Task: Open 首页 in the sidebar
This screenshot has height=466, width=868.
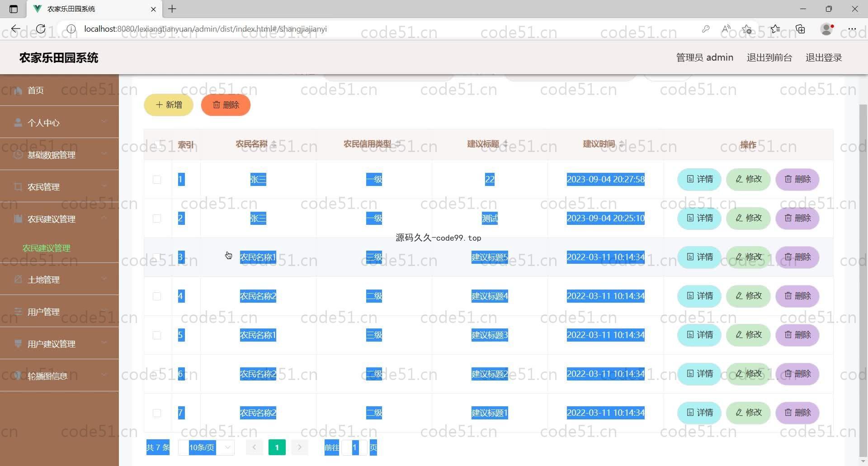Action: click(x=36, y=90)
